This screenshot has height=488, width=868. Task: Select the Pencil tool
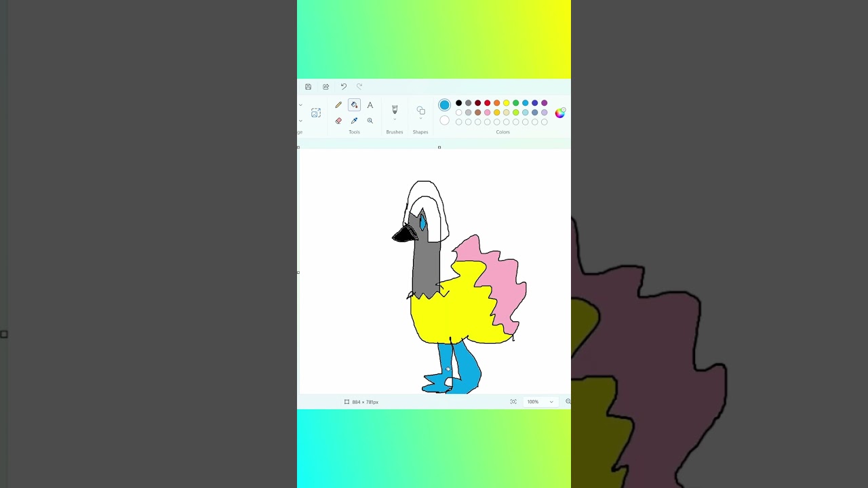pos(338,105)
